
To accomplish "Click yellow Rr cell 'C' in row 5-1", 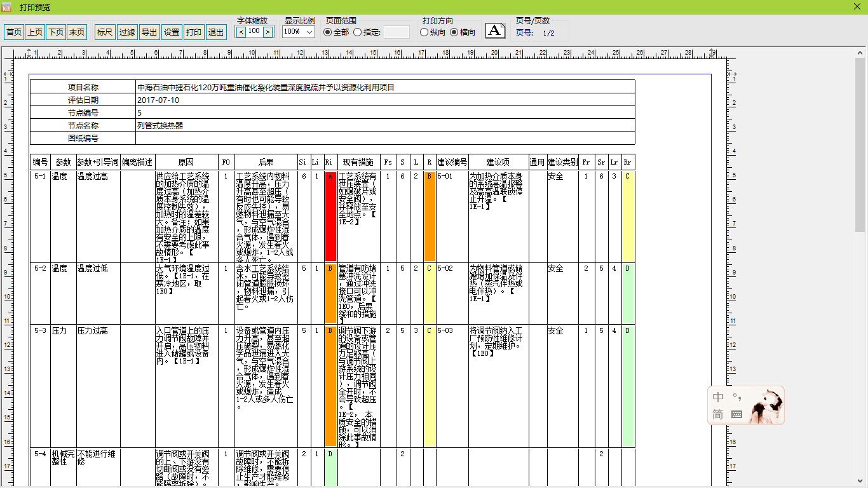I will tap(628, 216).
